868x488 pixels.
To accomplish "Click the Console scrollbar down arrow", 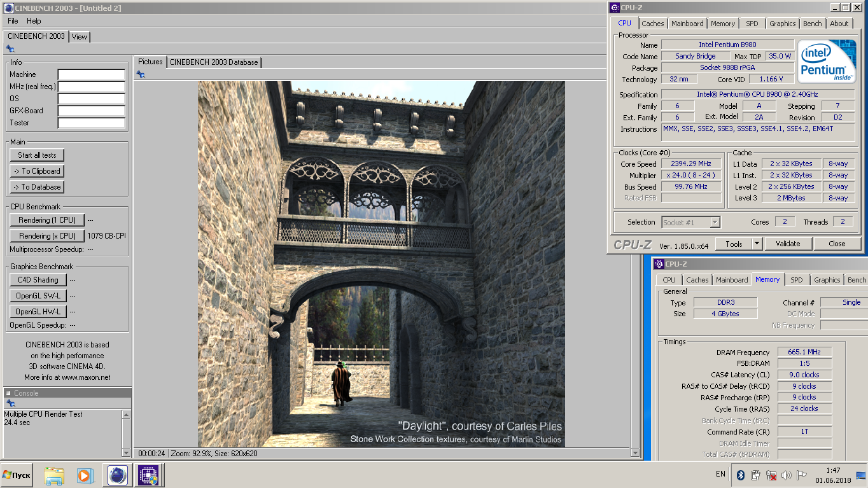I will coord(126,452).
